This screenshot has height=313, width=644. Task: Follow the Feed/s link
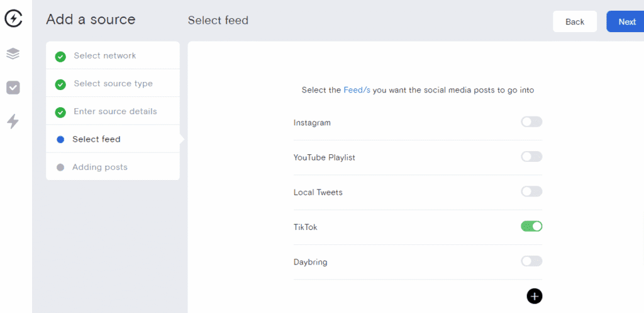(x=357, y=90)
